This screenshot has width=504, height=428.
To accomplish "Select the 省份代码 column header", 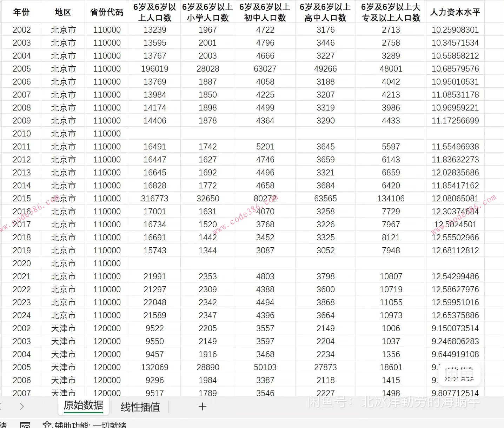I will (x=106, y=12).
